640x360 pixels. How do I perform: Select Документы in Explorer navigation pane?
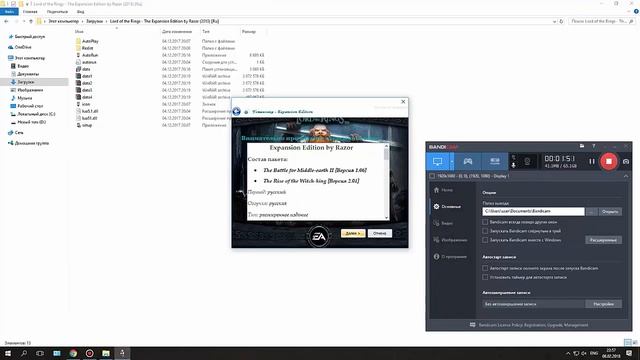coord(28,74)
